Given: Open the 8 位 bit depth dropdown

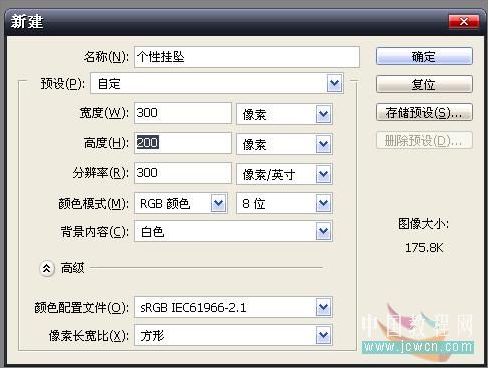Looking at the screenshot, I should 284,203.
